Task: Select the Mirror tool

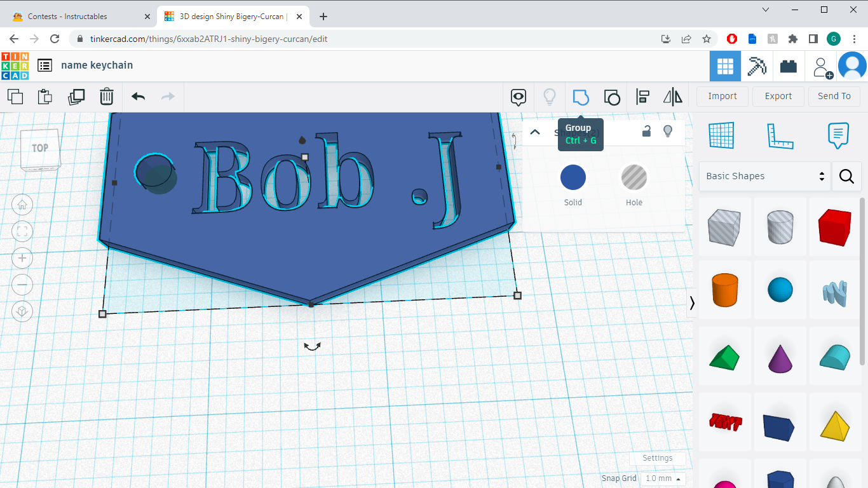Action: click(x=672, y=97)
